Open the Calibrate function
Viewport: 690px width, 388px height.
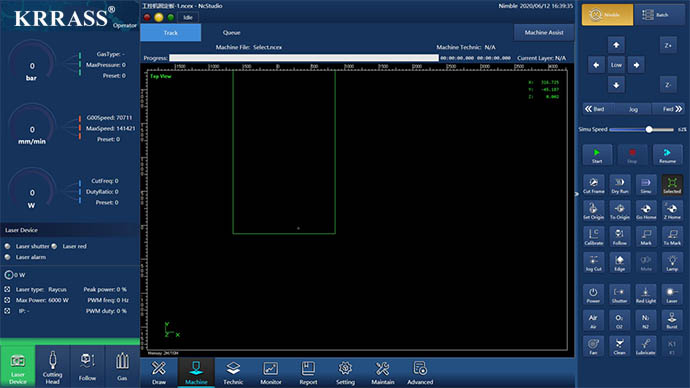click(x=593, y=237)
